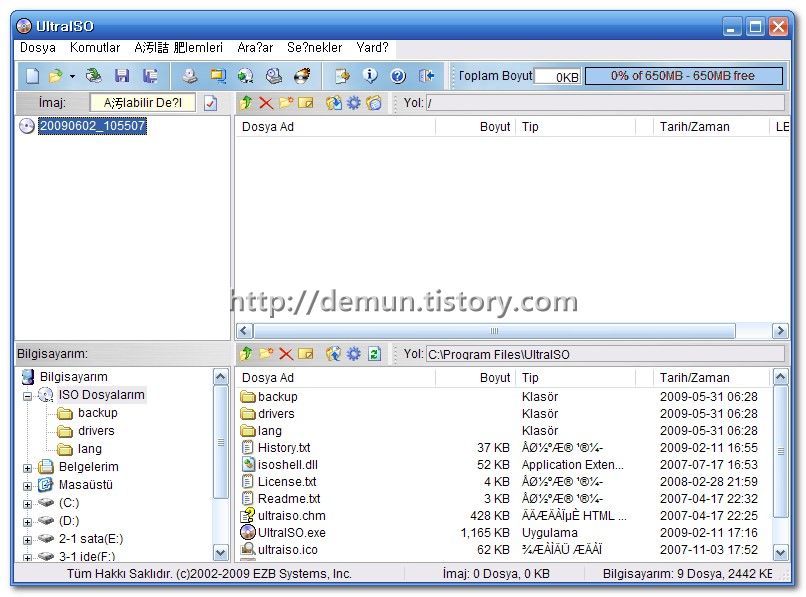Open the Dosya menu
Viewport: 806px width, 597px height.
[x=38, y=47]
